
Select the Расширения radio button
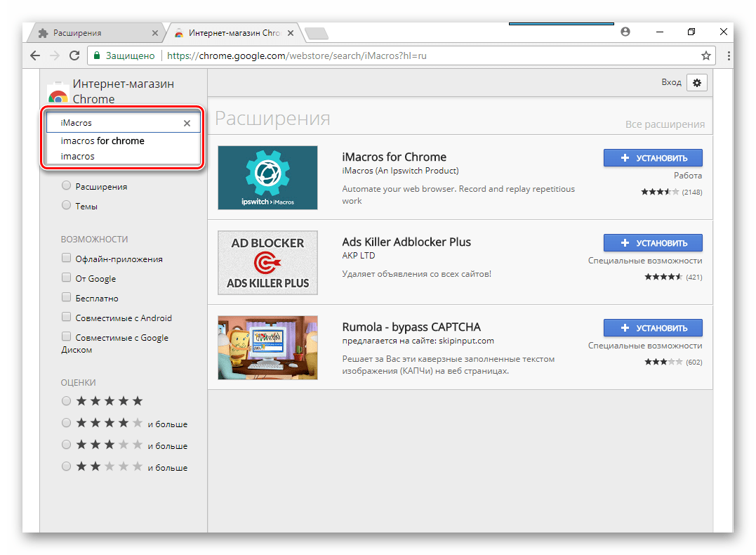click(67, 185)
